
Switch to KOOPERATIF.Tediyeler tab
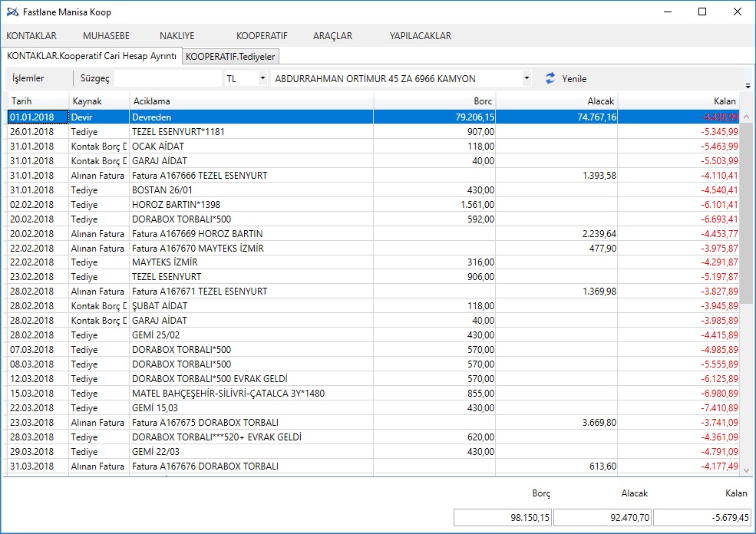point(230,56)
